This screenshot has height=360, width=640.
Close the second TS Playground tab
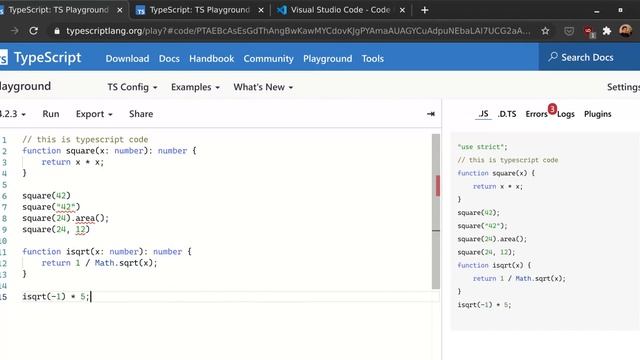click(261, 10)
